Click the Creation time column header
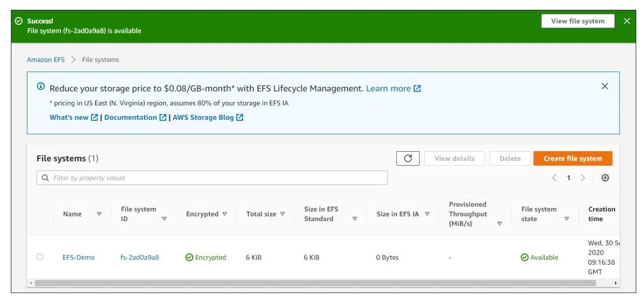The height and width of the screenshot is (307, 644). pos(602,214)
